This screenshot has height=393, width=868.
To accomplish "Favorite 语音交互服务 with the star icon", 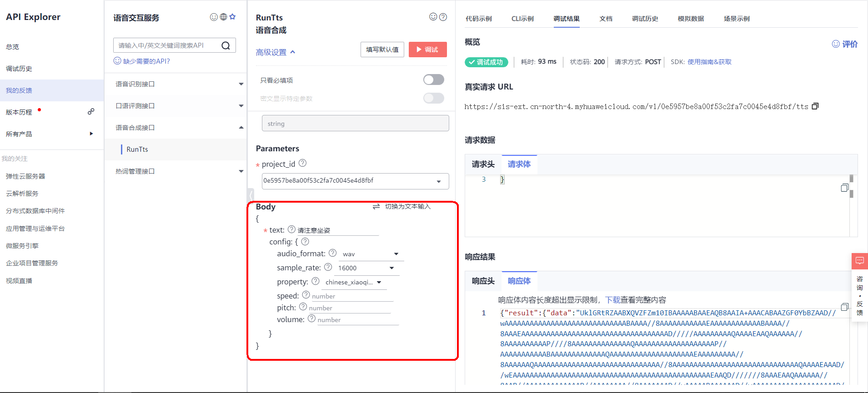I will pos(233,17).
